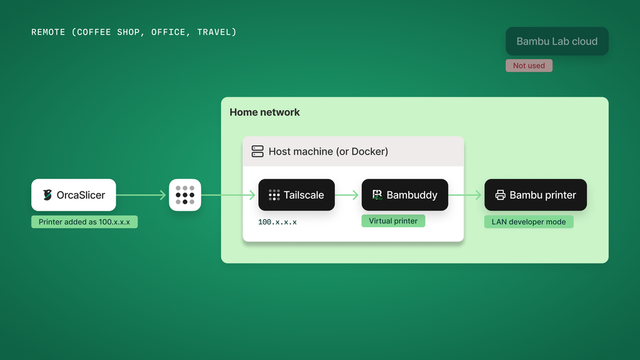Click the 'REMOTE (COFFEE SHOP, OFFICE, TRAVEL)' heading
This screenshot has height=360, width=640.
[x=134, y=32]
